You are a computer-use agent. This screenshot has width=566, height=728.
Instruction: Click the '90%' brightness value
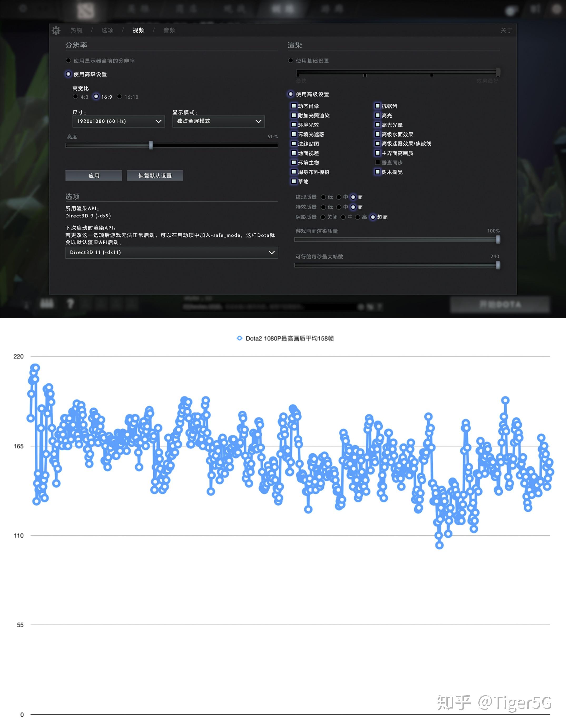pyautogui.click(x=273, y=136)
